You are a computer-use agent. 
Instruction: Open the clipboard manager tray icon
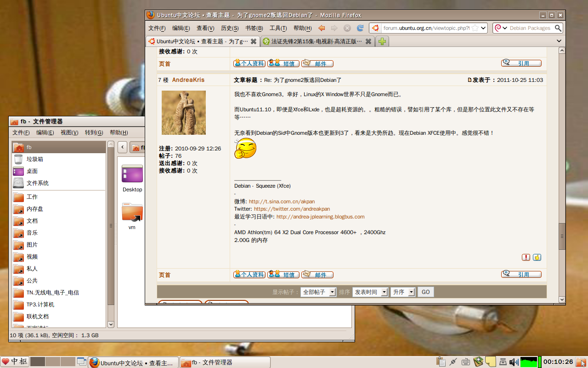(441, 362)
